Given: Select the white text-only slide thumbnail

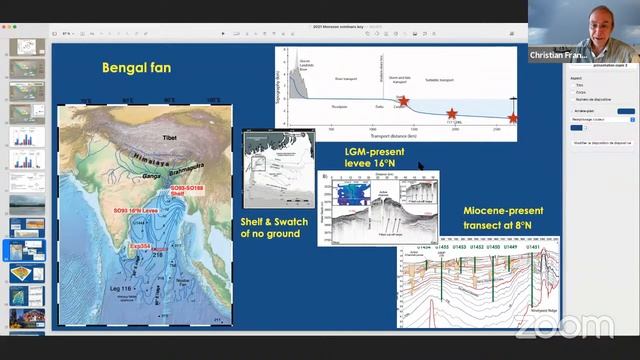Looking at the screenshot, I should tap(27, 182).
